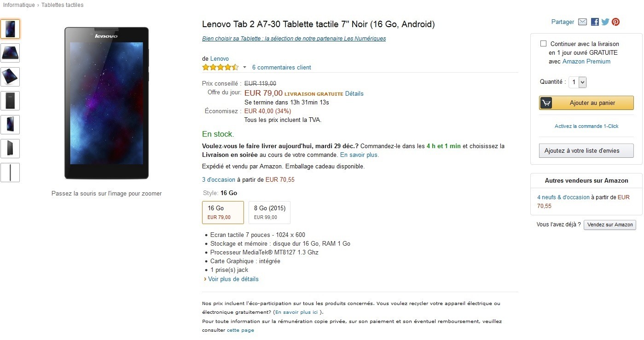Add the tablet to liste d'envies
Image resolution: width=644 pixels, height=340 pixels.
586,150
